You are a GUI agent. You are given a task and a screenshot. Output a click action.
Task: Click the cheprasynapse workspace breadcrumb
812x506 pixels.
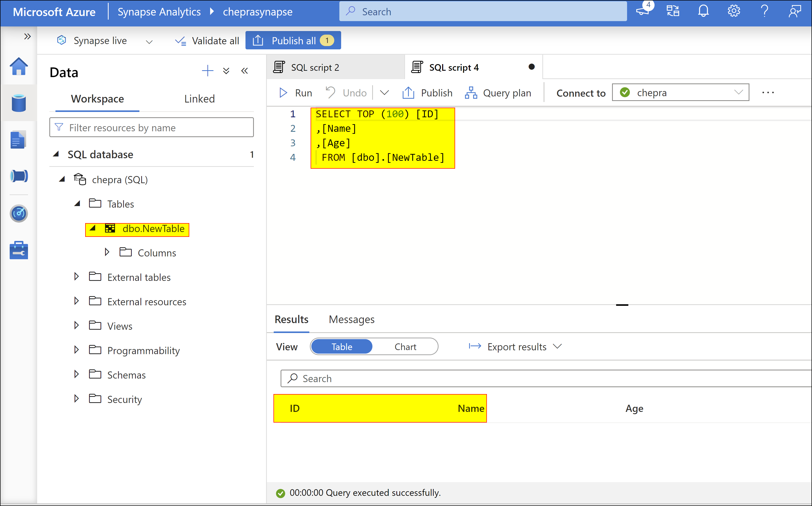[258, 12]
